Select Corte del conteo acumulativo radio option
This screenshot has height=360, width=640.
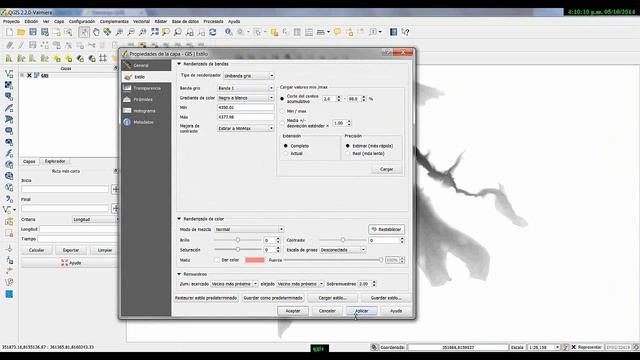pyautogui.click(x=282, y=99)
